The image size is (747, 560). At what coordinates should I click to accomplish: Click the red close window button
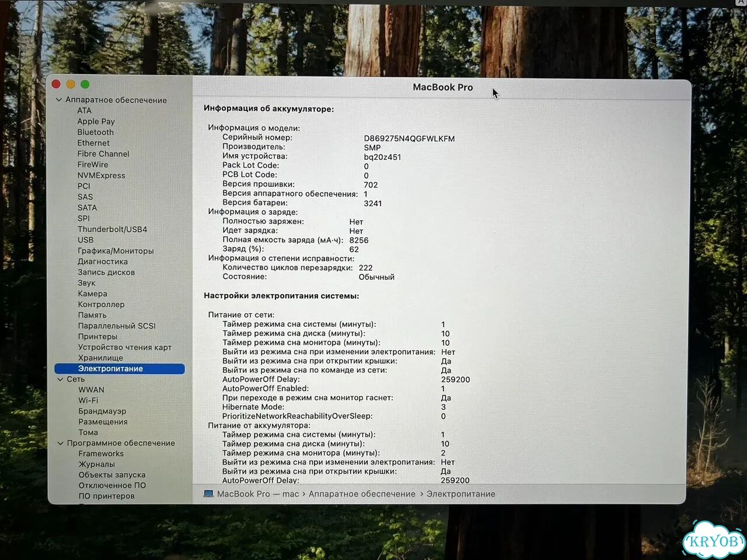[x=56, y=85]
